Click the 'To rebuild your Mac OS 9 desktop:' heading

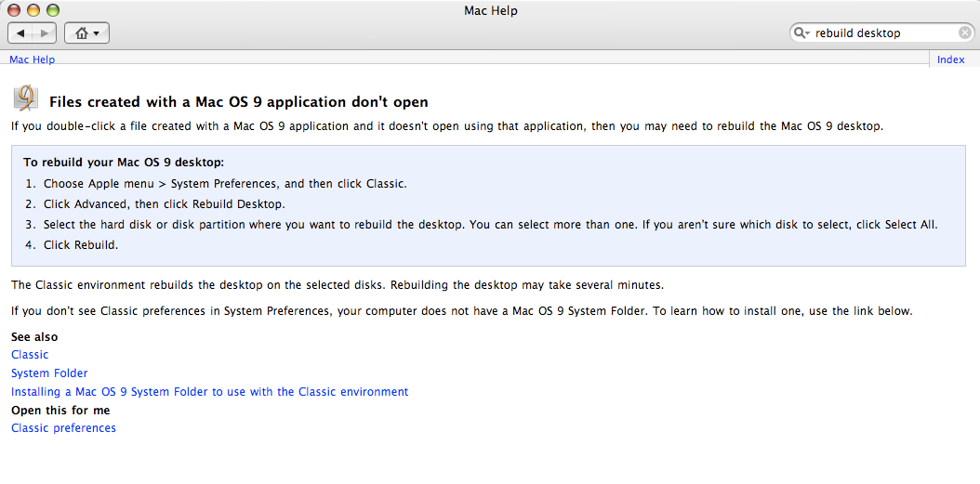click(124, 163)
